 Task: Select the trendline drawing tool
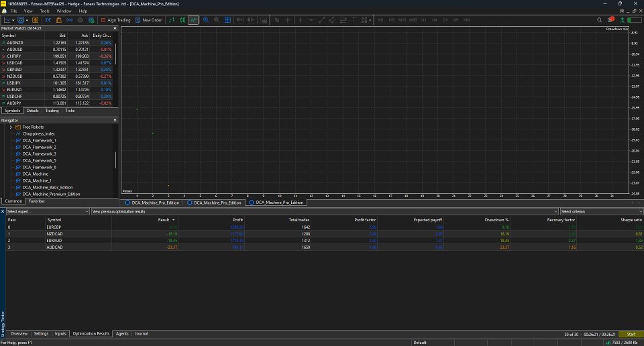(321, 19)
